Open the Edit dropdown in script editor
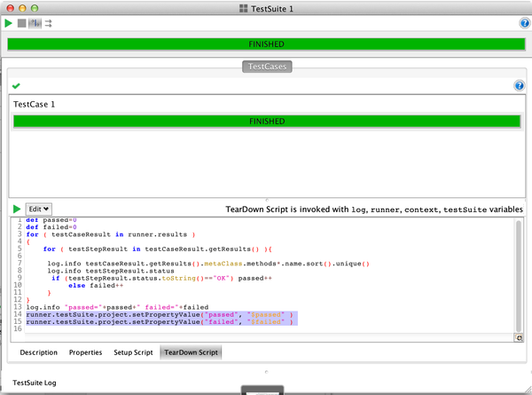Image resolution: width=532 pixels, height=395 pixels. 38,209
